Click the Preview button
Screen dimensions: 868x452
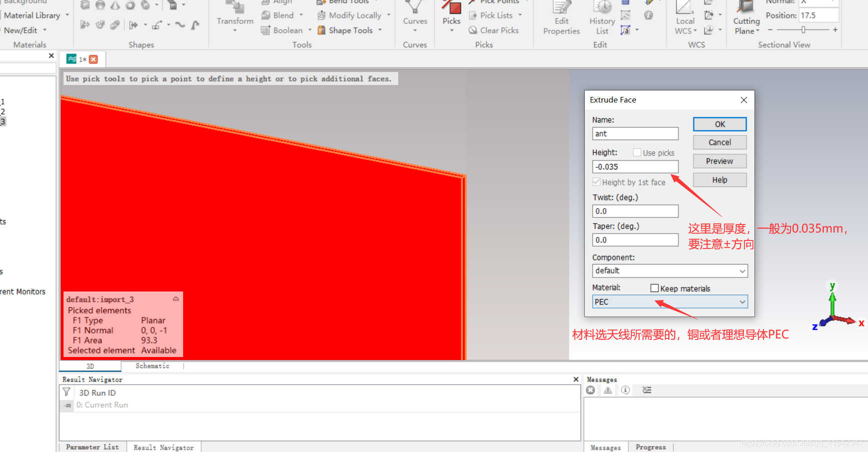720,161
